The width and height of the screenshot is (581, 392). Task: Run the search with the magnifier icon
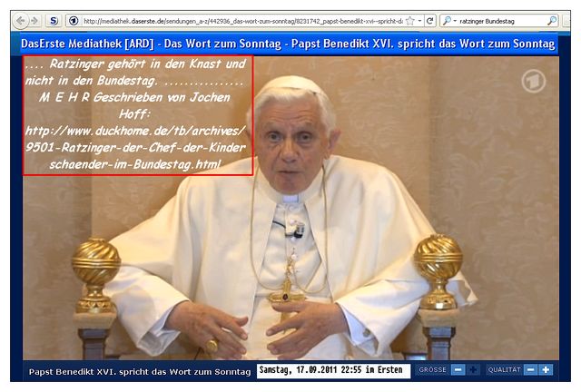tap(552, 21)
